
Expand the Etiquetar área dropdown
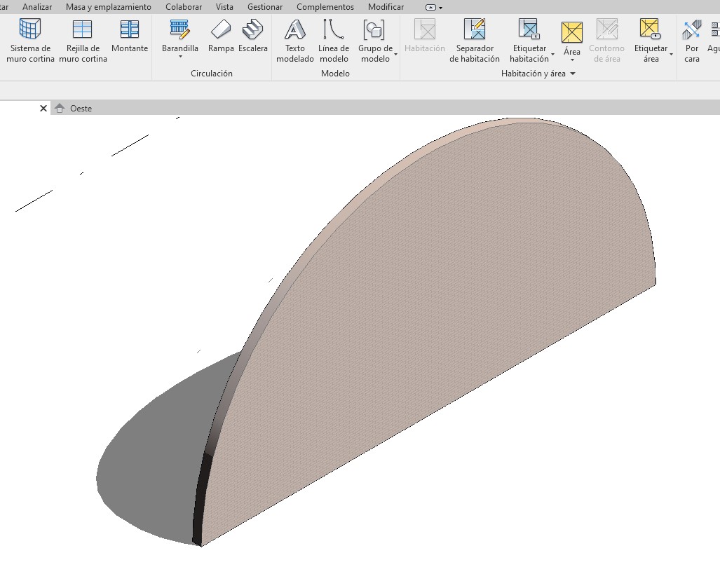coord(671,54)
